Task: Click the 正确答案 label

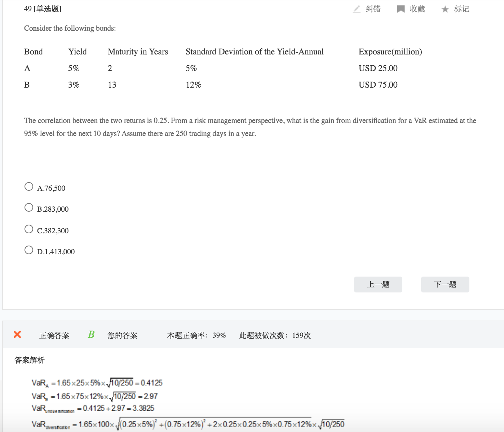Action: pos(54,335)
